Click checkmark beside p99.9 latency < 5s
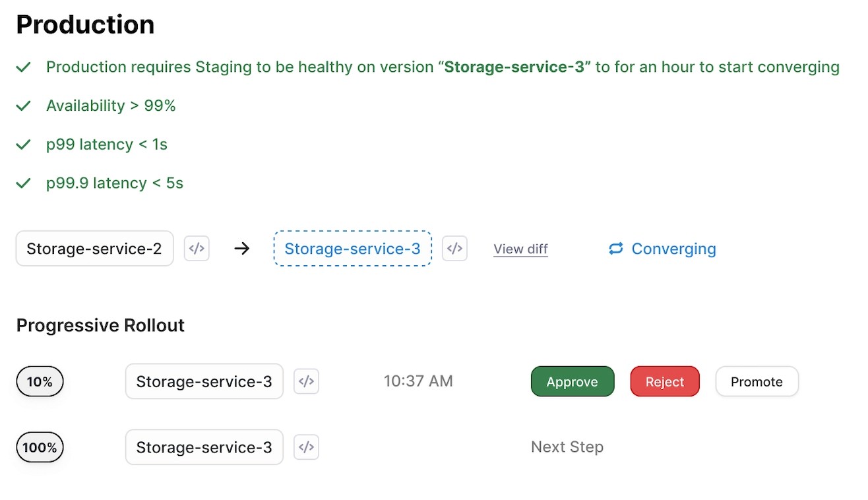This screenshot has height=500, width=868. [24, 183]
